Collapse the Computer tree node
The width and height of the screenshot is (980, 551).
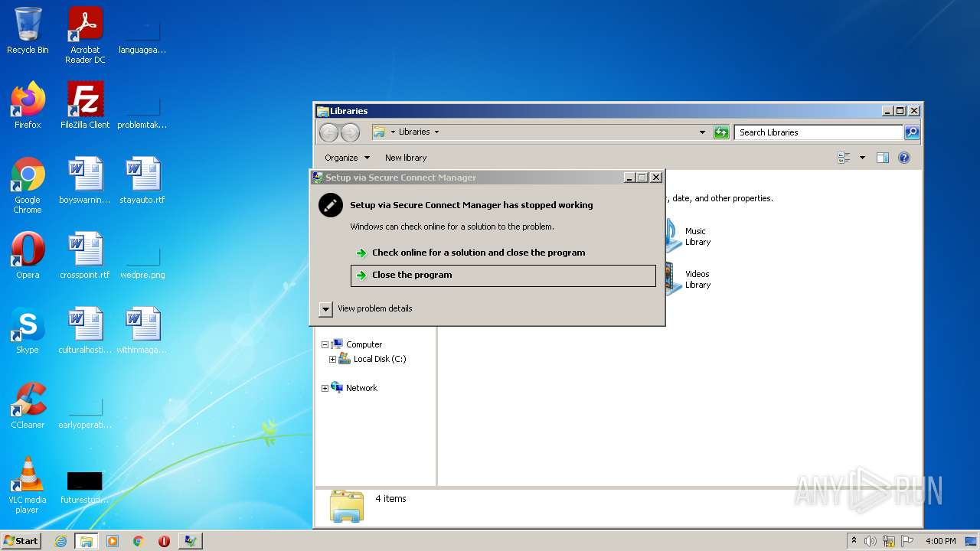pyautogui.click(x=325, y=345)
